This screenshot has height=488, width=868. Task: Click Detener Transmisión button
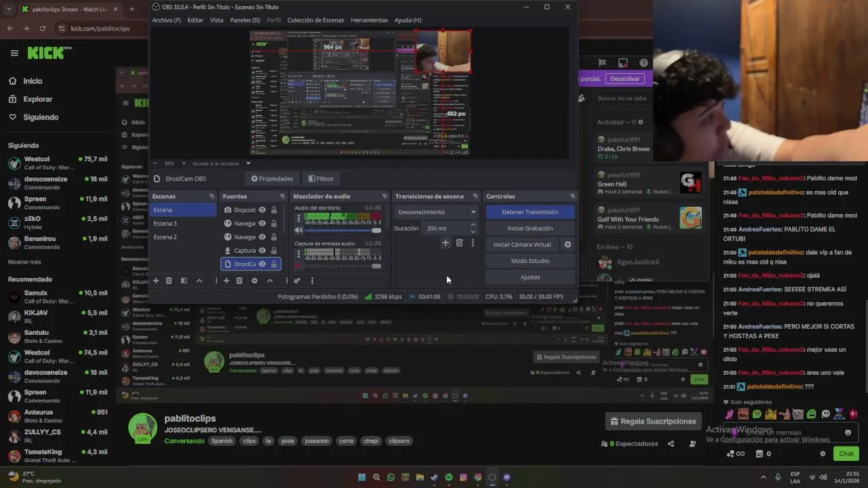click(530, 212)
